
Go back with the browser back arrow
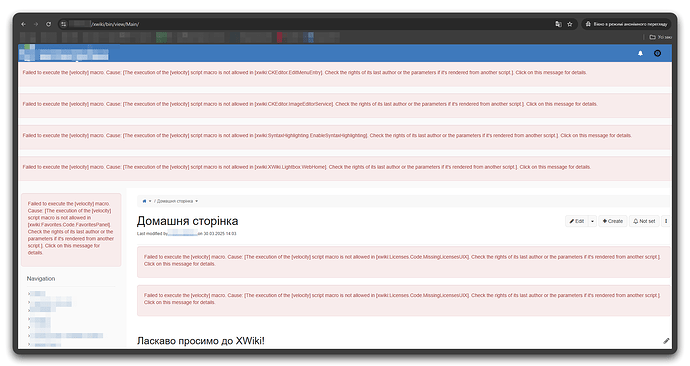click(23, 24)
